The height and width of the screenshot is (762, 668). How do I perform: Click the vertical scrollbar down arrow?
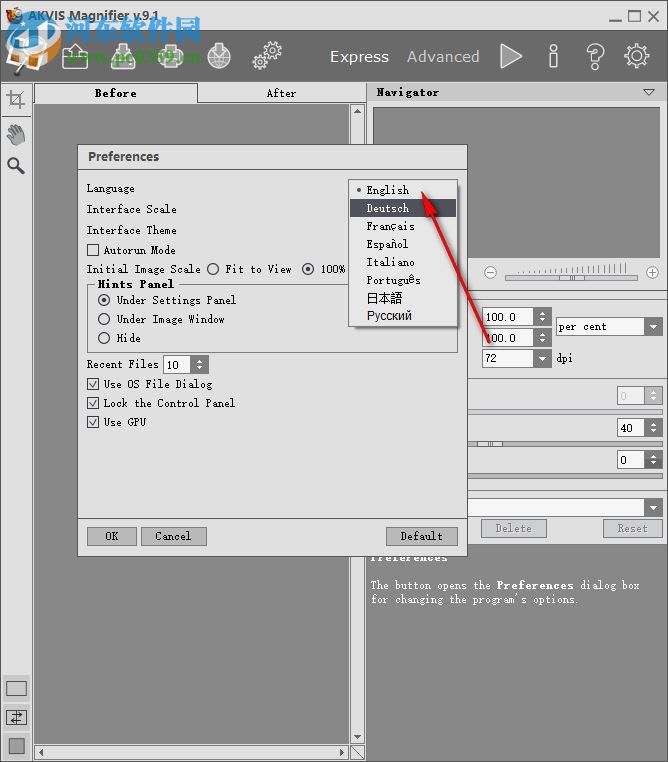(358, 737)
